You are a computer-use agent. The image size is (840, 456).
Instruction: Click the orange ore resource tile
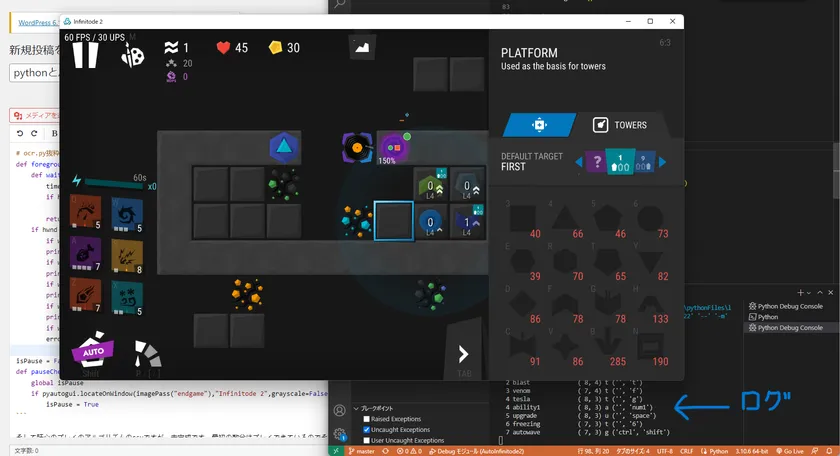[x=247, y=294]
